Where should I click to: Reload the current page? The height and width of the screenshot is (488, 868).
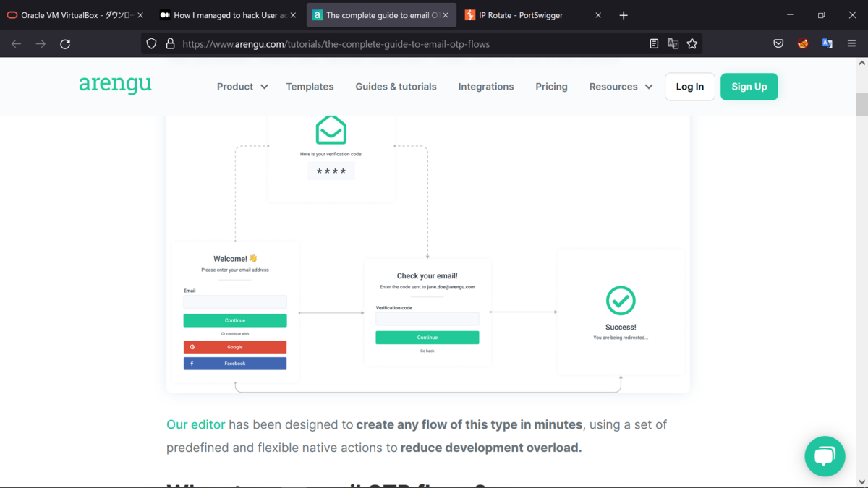point(65,44)
